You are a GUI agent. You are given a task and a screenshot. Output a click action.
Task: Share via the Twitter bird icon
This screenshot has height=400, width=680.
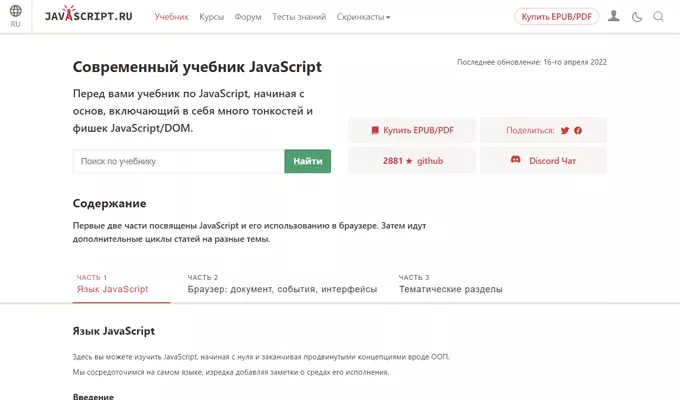pos(565,130)
